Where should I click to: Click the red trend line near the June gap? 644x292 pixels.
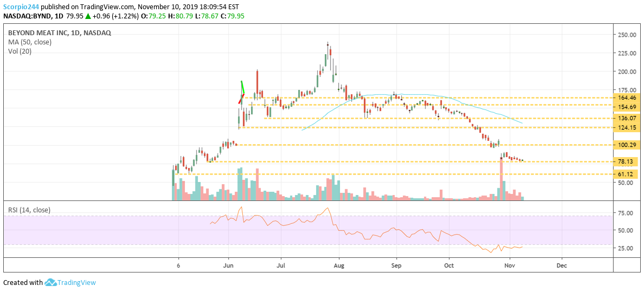pos(242,99)
